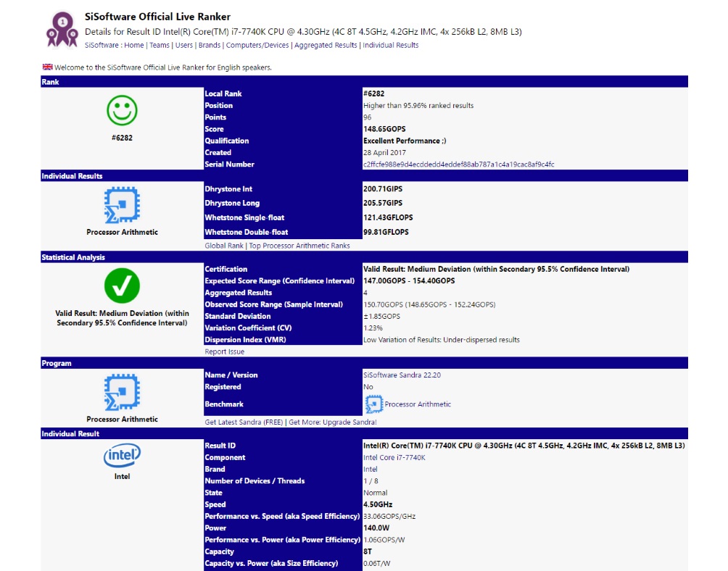Viewport: 728px width, 571px height.
Task: Open Top Processor Arithmetic Ranks link
Action: [x=299, y=246]
